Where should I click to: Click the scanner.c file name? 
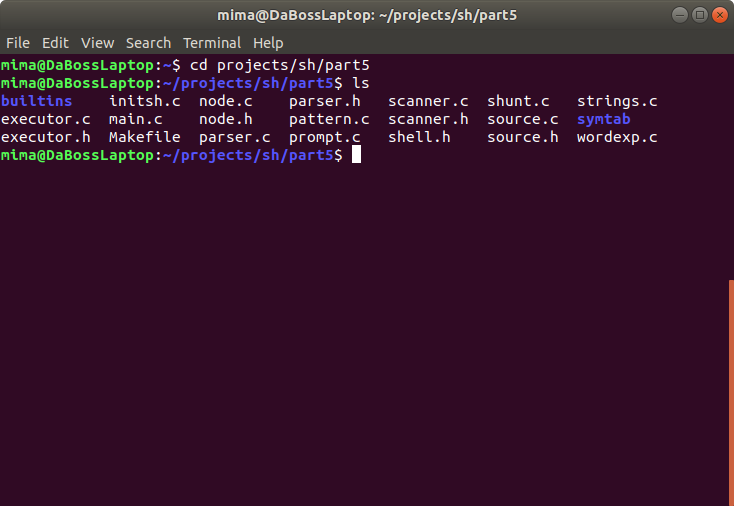point(428,101)
